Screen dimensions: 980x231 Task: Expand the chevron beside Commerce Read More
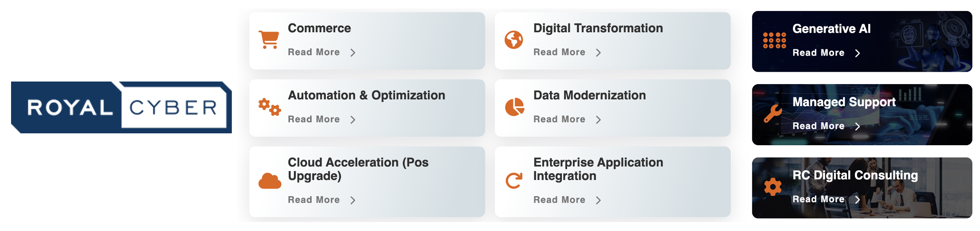click(x=353, y=53)
